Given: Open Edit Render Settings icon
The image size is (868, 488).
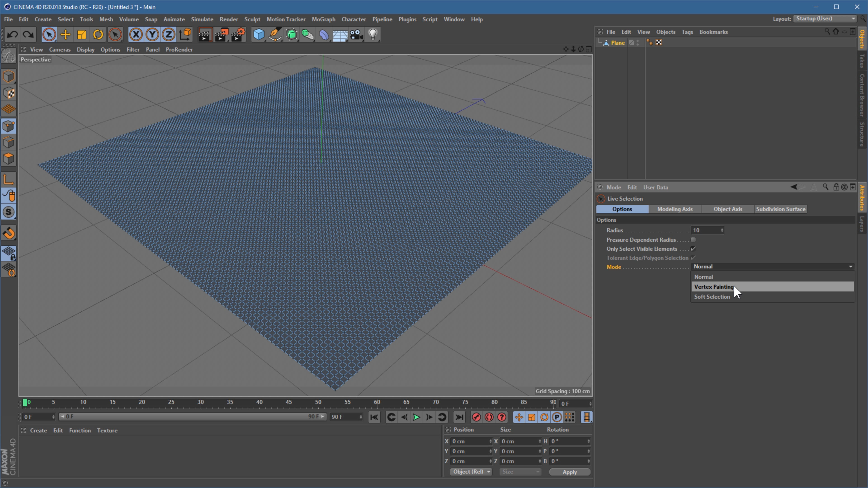Looking at the screenshot, I should pos(238,34).
